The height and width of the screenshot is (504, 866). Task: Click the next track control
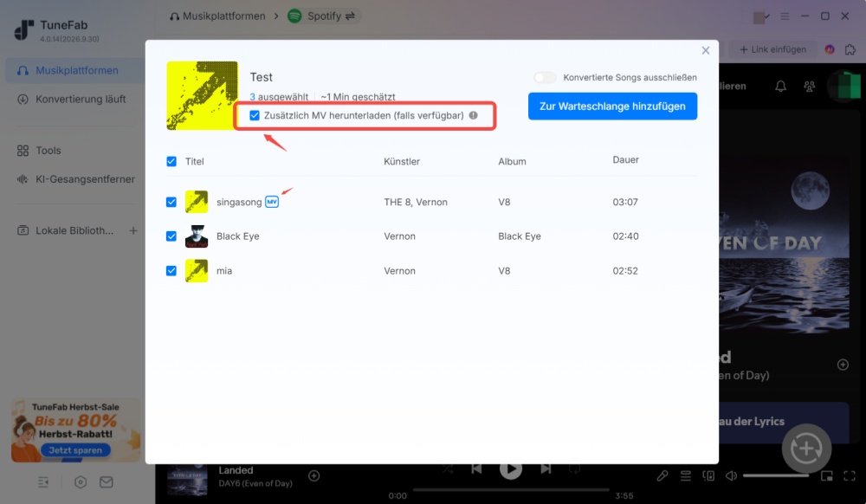pos(546,468)
